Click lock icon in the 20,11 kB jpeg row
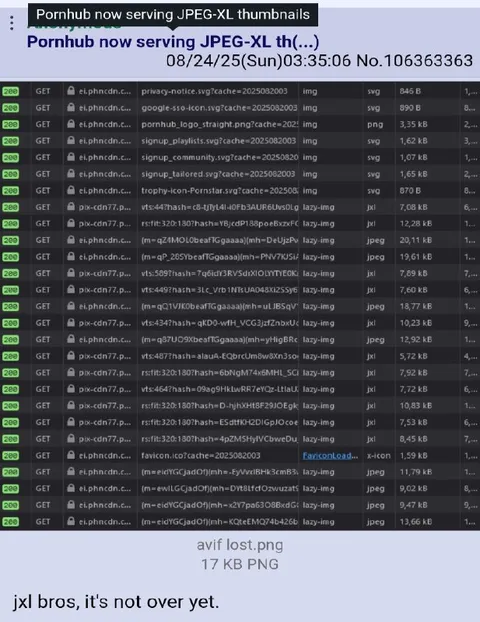The image size is (480, 622). (71, 240)
